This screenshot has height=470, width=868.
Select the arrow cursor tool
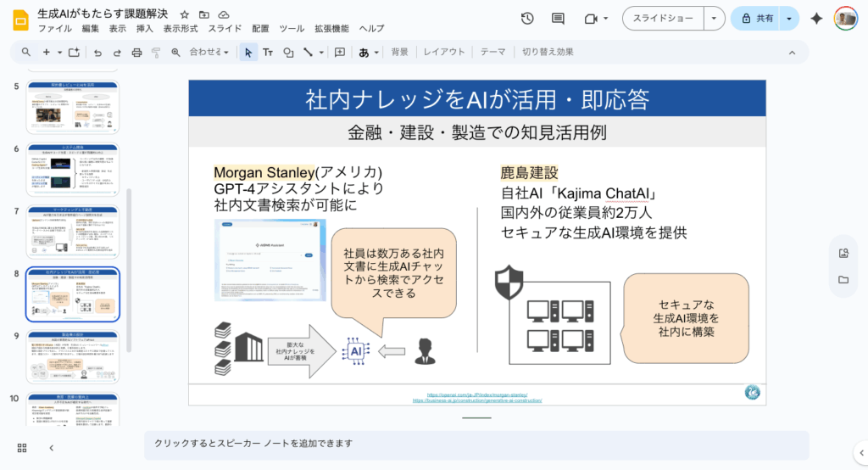248,53
